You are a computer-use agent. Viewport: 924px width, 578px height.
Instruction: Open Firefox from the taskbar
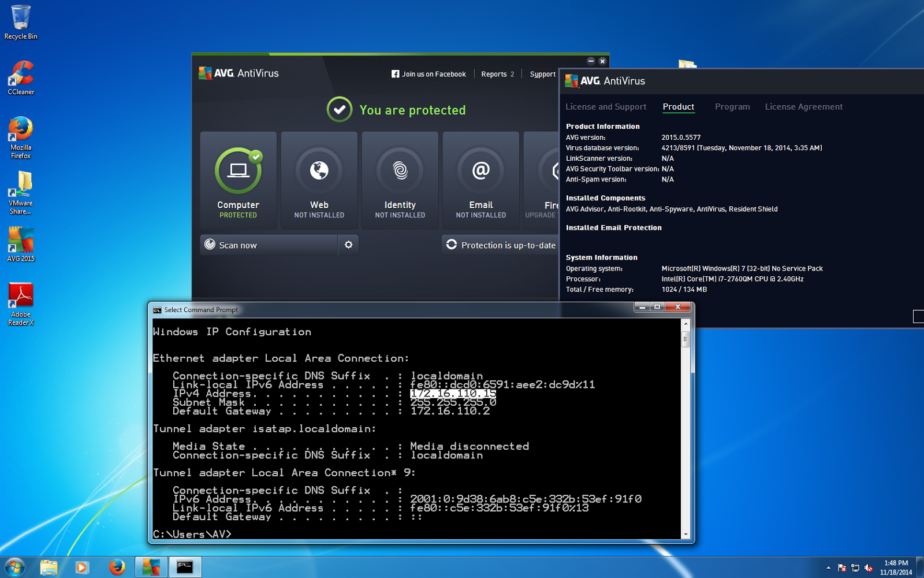click(117, 567)
